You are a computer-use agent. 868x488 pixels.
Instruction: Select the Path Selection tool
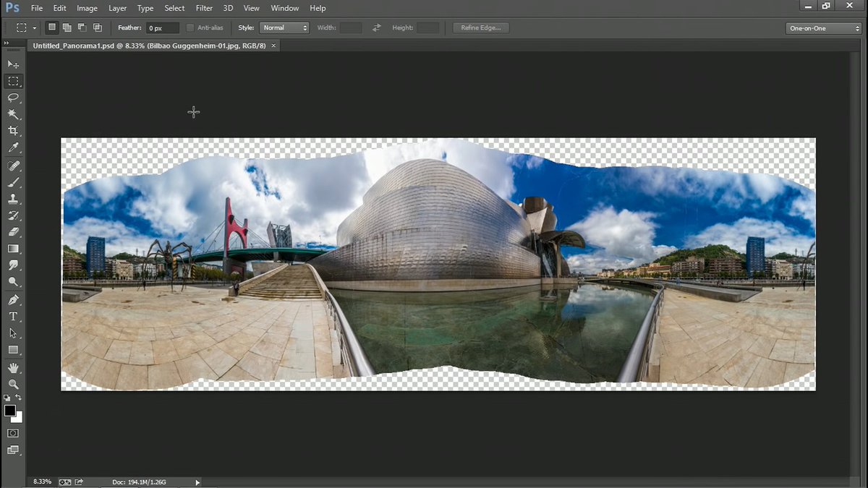(13, 333)
